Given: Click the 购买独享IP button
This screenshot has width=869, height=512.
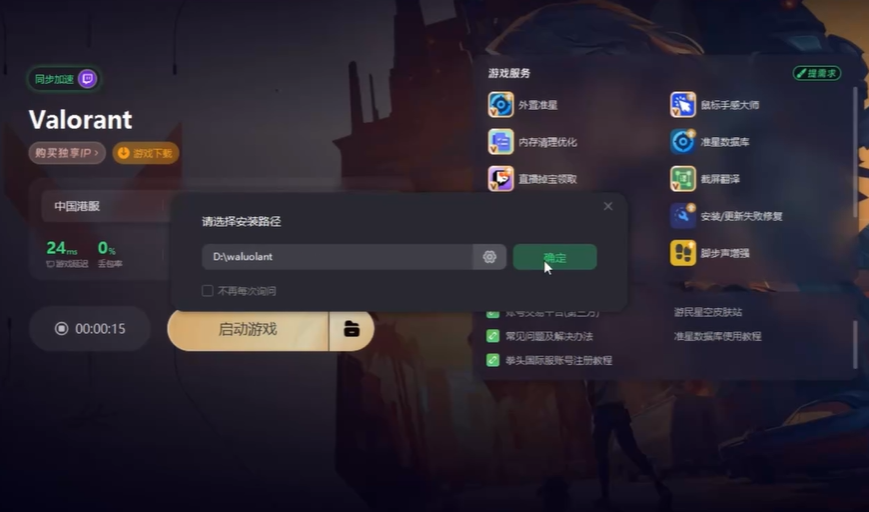Looking at the screenshot, I should coord(67,153).
